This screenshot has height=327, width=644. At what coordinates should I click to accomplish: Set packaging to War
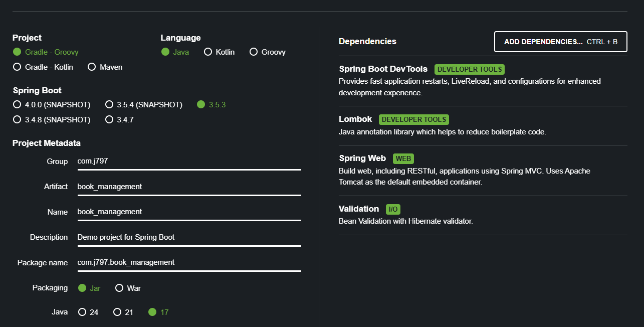coord(128,288)
